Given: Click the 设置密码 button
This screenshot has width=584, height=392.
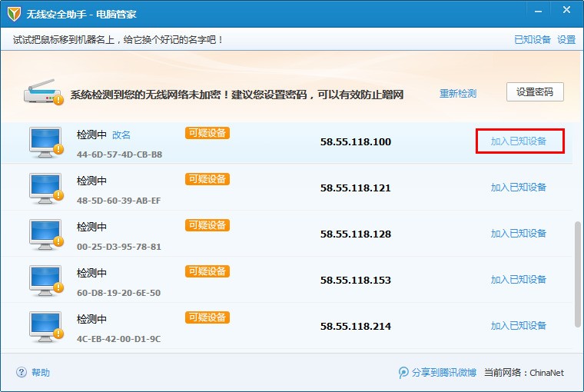Looking at the screenshot, I should (x=535, y=91).
